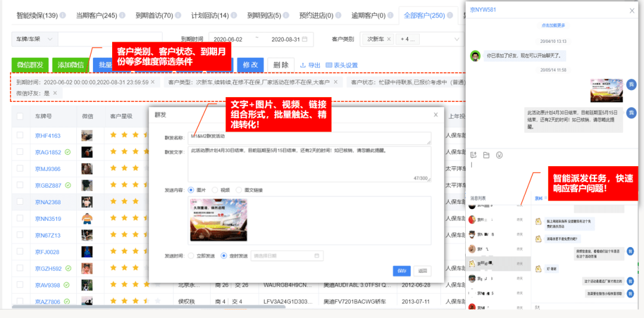
Task: Click the folder icon in chat toolbar
Action: pyautogui.click(x=487, y=155)
